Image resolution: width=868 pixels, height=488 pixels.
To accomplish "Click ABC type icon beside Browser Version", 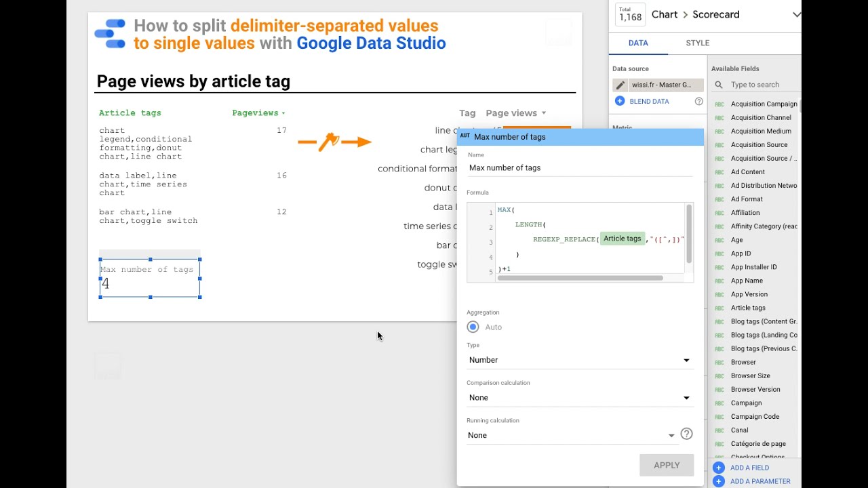I will (x=719, y=389).
